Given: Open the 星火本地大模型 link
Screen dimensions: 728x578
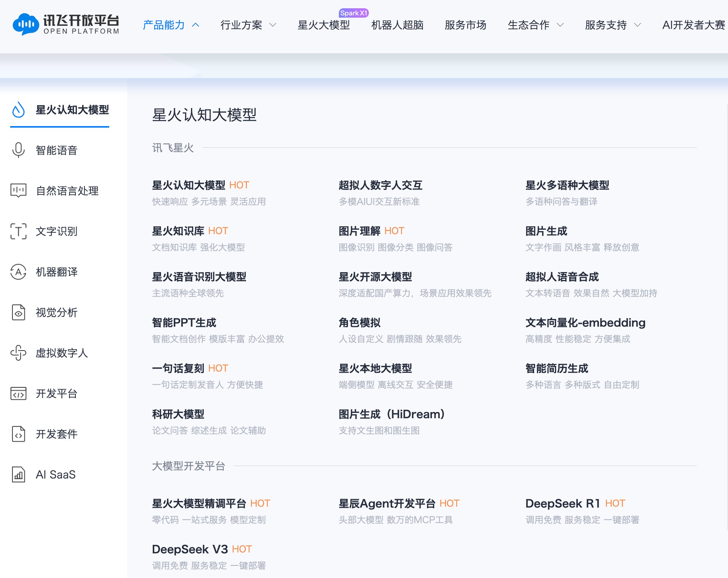Looking at the screenshot, I should (x=375, y=368).
